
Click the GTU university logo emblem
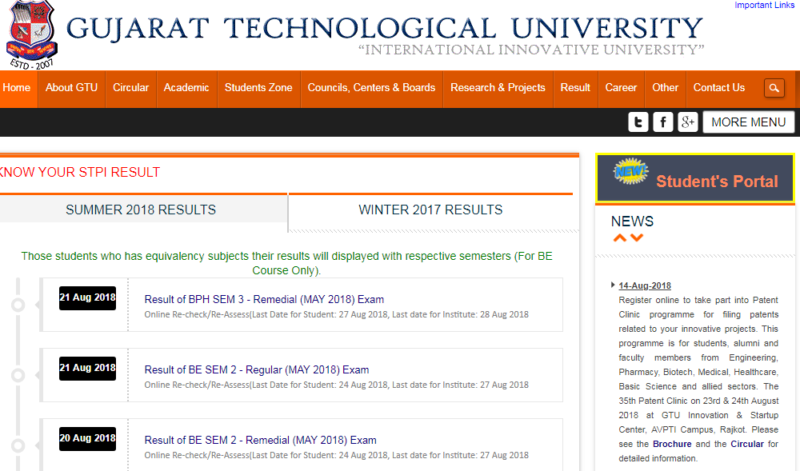pos(31,35)
